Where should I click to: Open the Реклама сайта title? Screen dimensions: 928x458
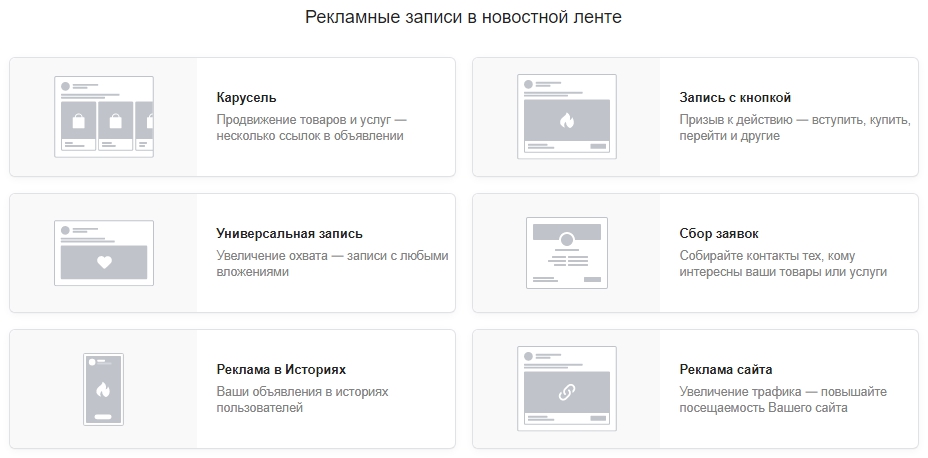pyautogui.click(x=726, y=370)
